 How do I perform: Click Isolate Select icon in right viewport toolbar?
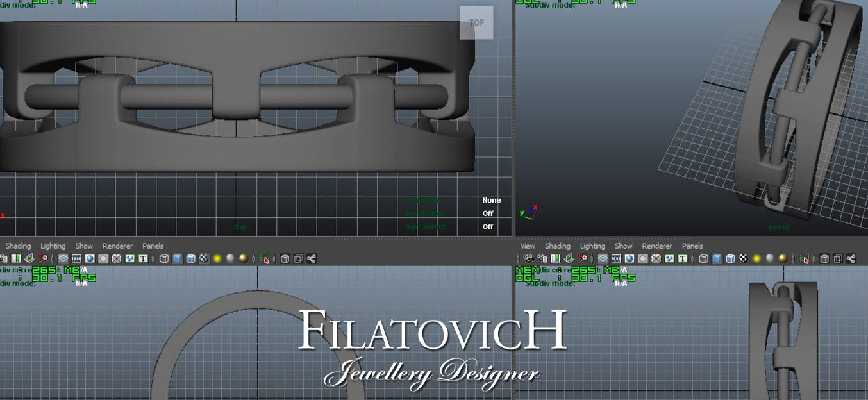pos(804,259)
